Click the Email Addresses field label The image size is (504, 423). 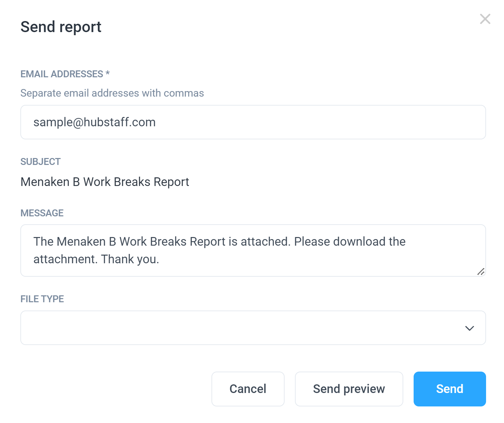(62, 74)
